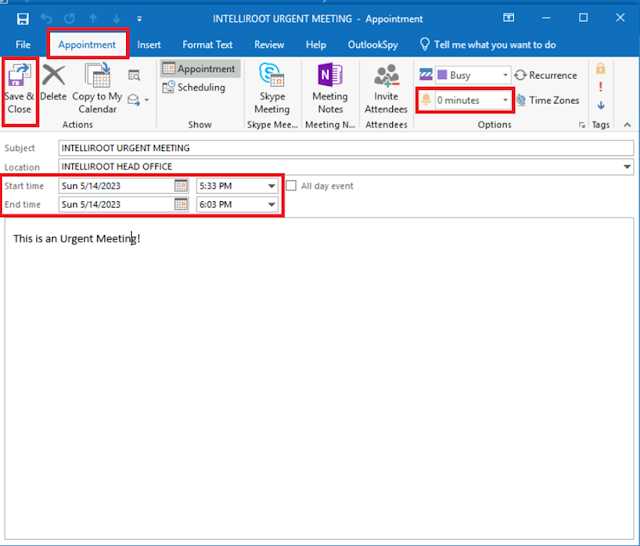Collapse the ribbon with chevron
The width and height of the screenshot is (640, 546).
coord(627,125)
